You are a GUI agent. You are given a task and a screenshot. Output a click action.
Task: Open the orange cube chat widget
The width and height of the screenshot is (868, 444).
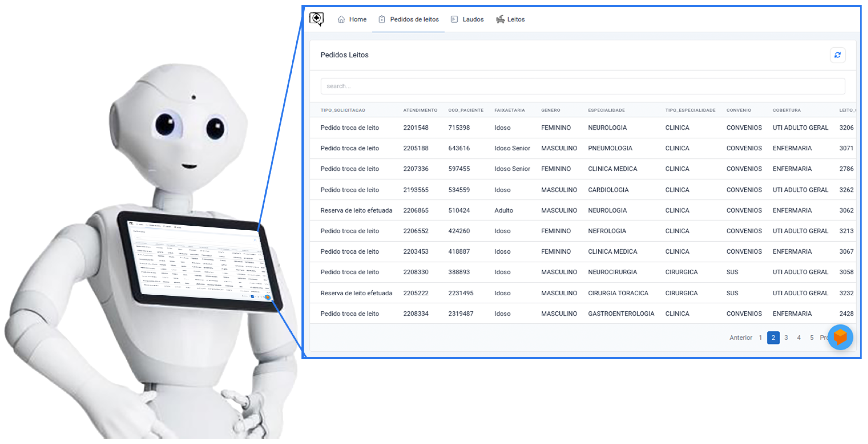coord(840,337)
